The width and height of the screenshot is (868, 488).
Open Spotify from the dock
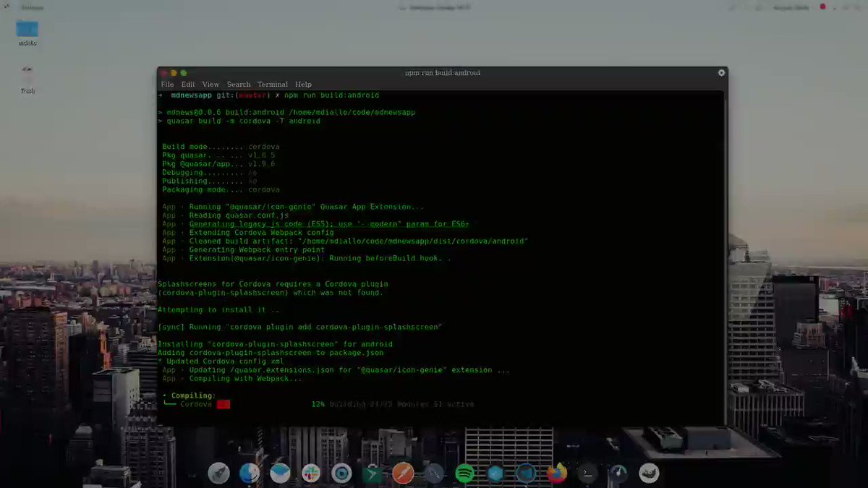click(464, 474)
